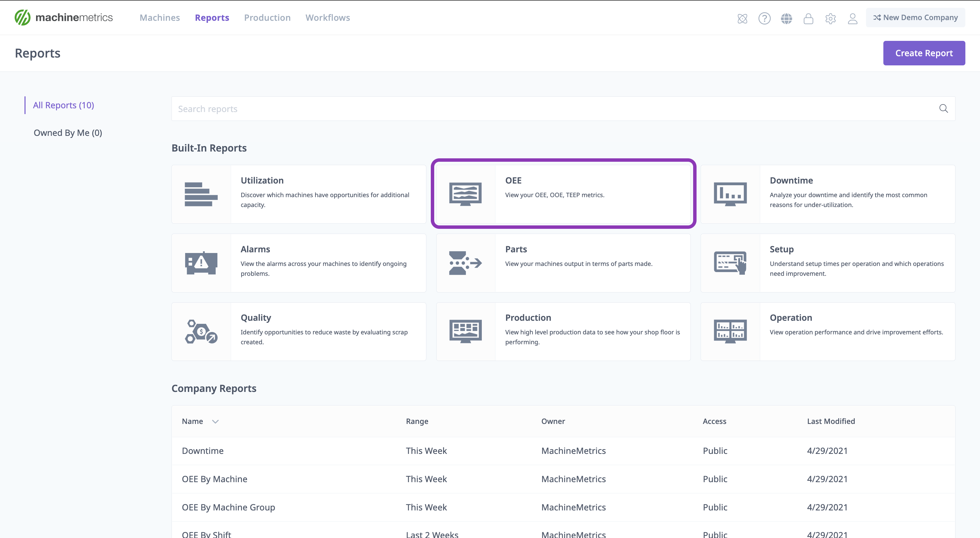Open the OEE built-in report title
This screenshot has width=980, height=538.
513,180
